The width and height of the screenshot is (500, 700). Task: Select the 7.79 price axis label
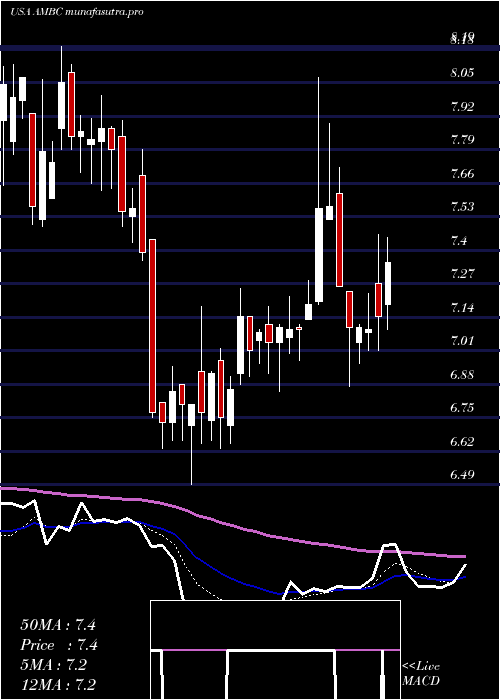462,140
